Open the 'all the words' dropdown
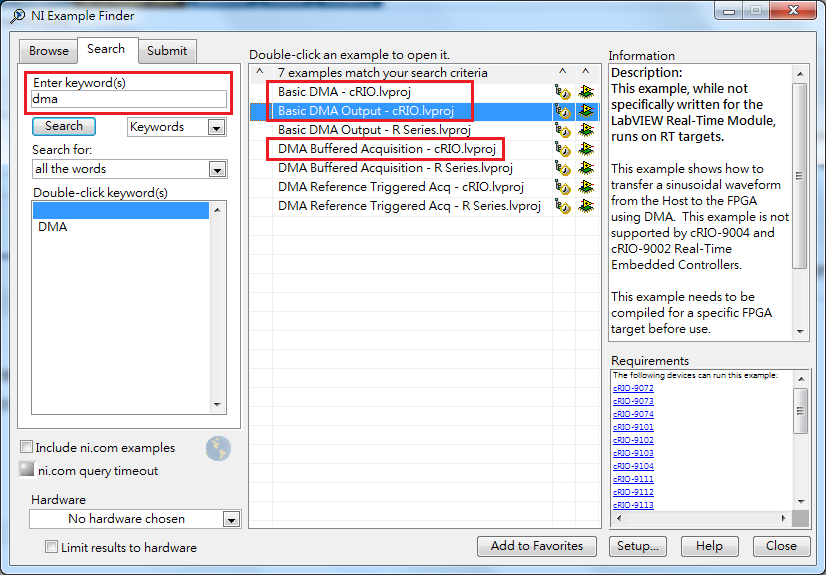826x575 pixels. (x=217, y=170)
